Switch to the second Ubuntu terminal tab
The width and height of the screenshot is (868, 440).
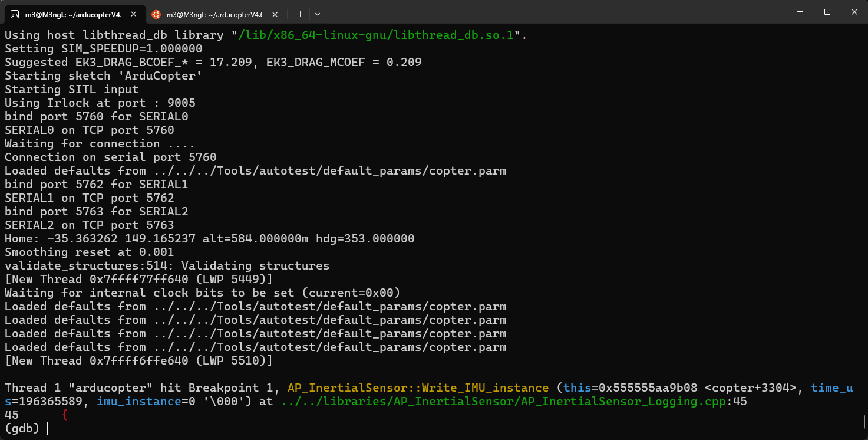214,14
